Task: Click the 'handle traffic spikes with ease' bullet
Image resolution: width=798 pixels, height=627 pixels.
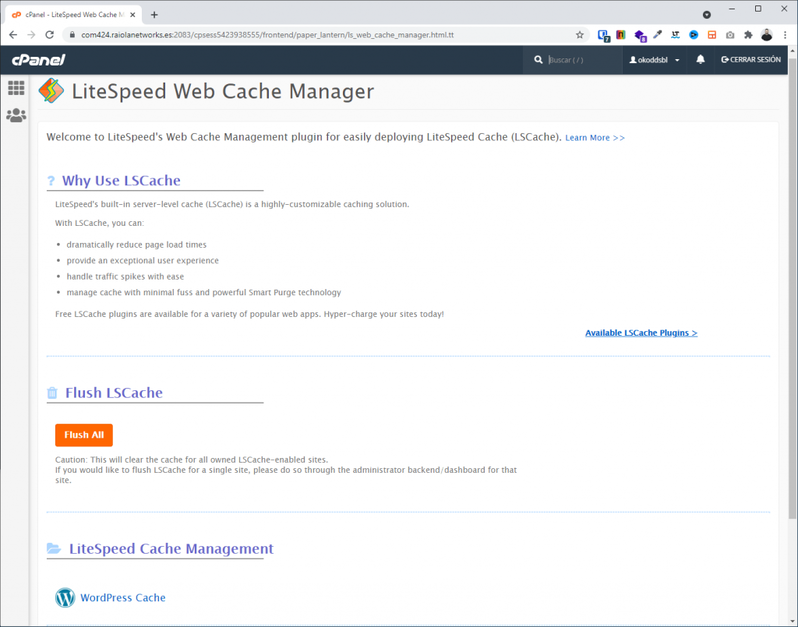Action: (125, 277)
